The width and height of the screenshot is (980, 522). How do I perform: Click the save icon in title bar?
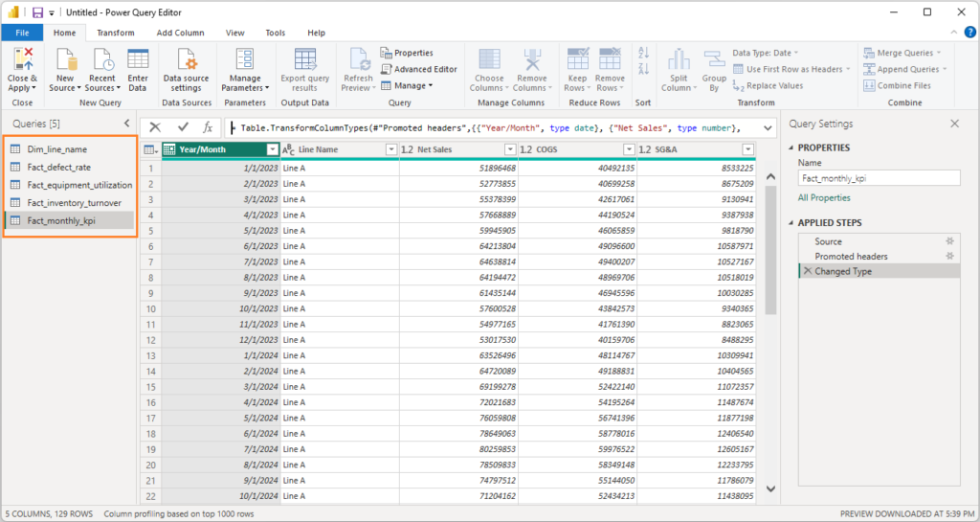[x=37, y=12]
